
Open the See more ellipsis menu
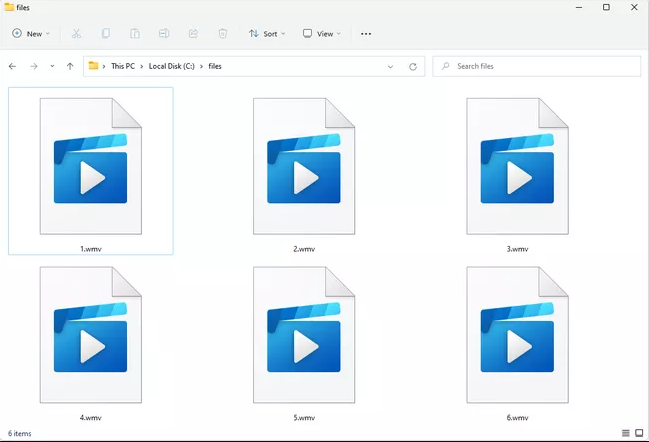point(366,34)
